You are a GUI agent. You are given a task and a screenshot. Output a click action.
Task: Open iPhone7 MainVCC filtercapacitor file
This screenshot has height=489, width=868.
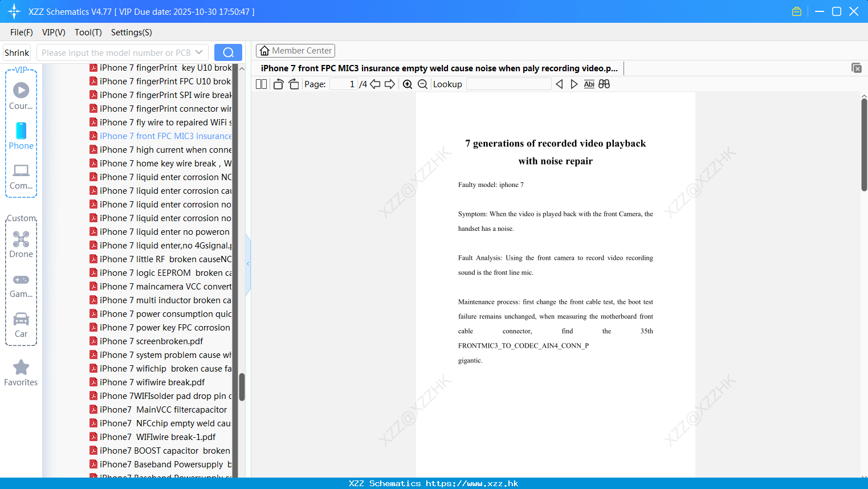pyautogui.click(x=158, y=410)
